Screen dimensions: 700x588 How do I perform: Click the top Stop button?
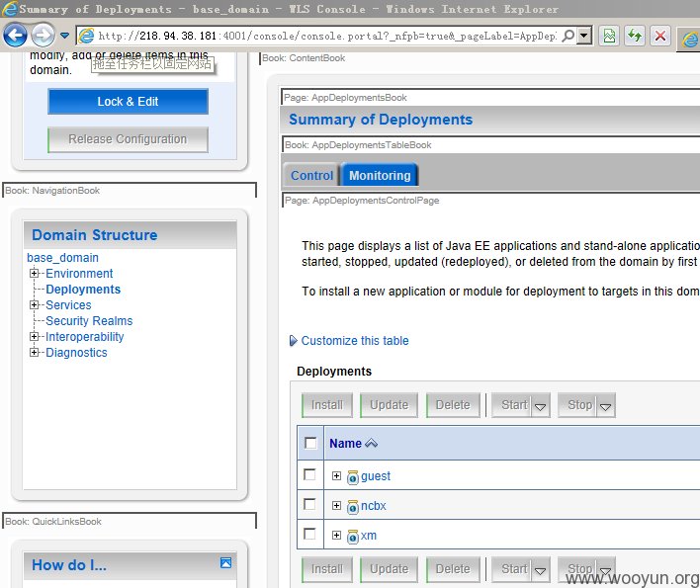577,404
